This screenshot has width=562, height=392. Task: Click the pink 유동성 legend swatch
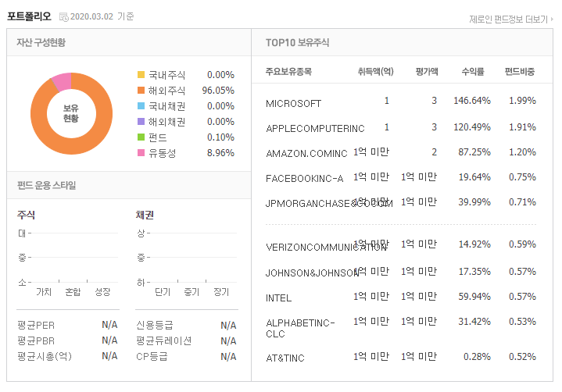pyautogui.click(x=141, y=153)
